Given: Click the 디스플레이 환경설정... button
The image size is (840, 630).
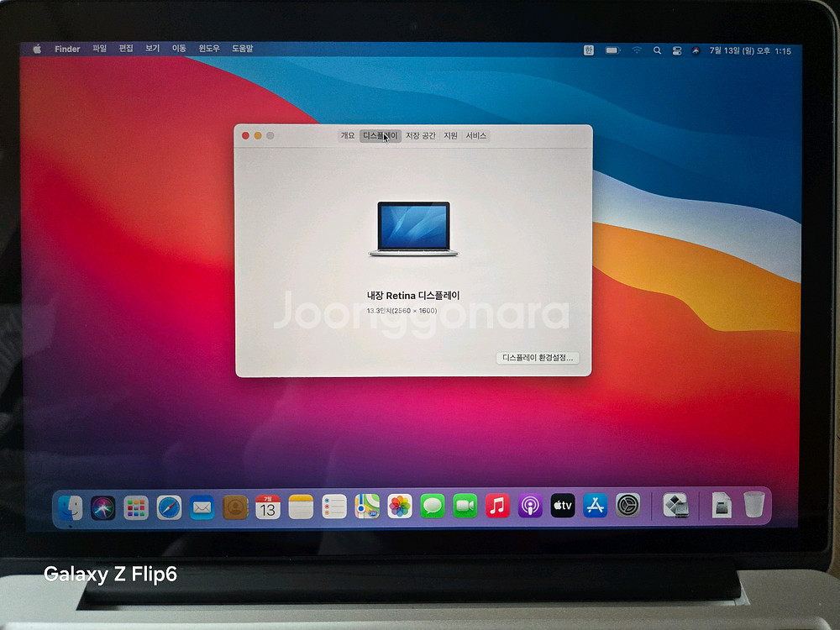Looking at the screenshot, I should (538, 357).
